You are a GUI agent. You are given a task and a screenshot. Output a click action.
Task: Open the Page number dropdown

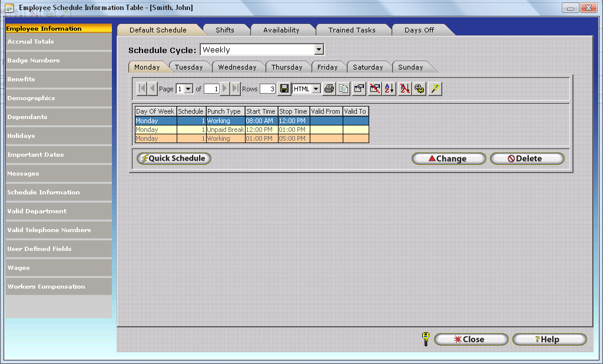[188, 89]
